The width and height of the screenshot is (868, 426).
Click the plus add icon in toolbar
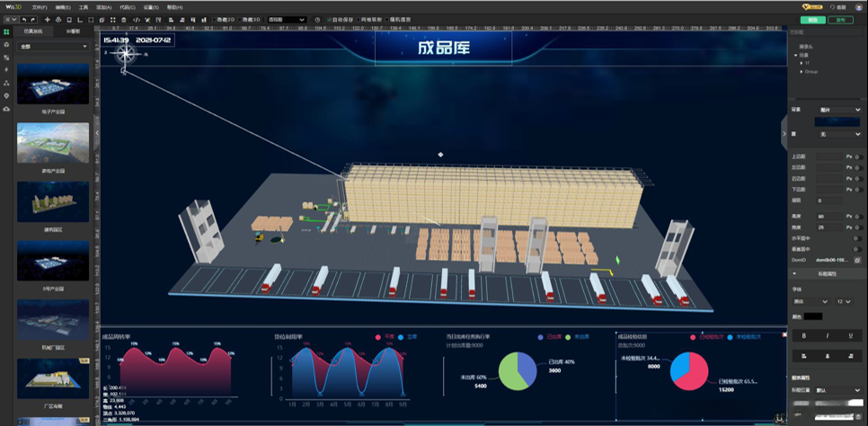(x=47, y=20)
